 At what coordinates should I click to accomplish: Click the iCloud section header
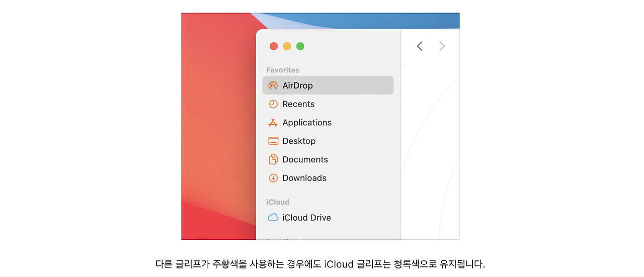[278, 202]
